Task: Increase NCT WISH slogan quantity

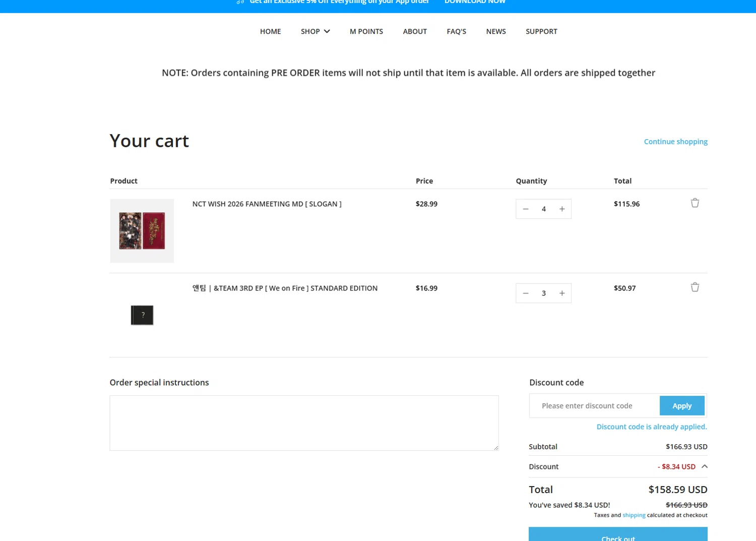Action: point(562,209)
